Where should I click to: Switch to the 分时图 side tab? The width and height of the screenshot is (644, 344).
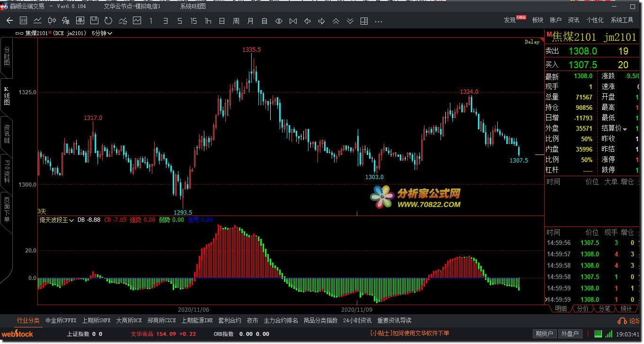(x=6, y=56)
